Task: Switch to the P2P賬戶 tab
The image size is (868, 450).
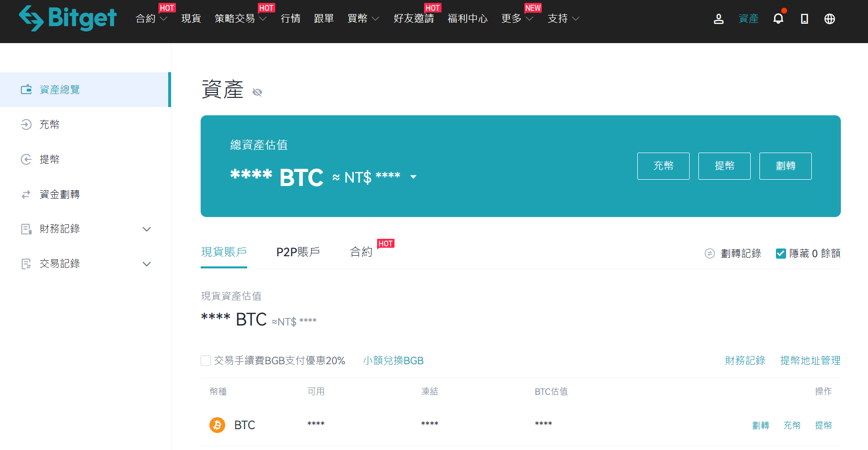Action: (298, 252)
